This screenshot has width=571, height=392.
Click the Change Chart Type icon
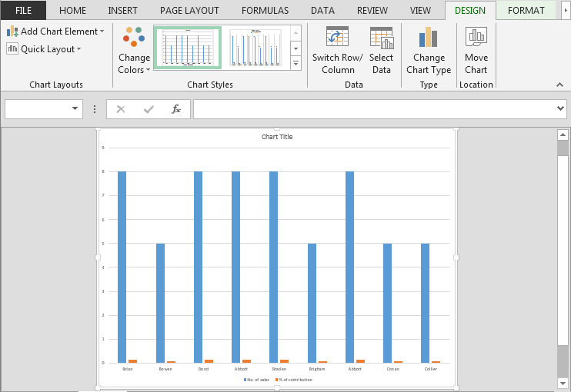[428, 37]
